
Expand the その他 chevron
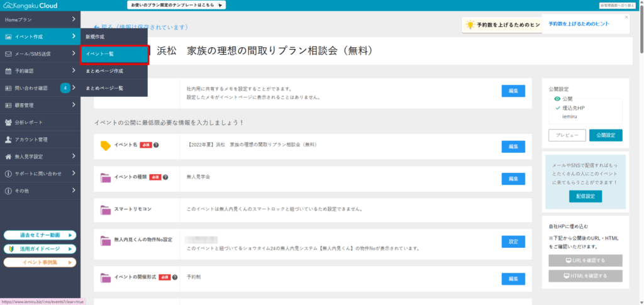[x=74, y=191]
